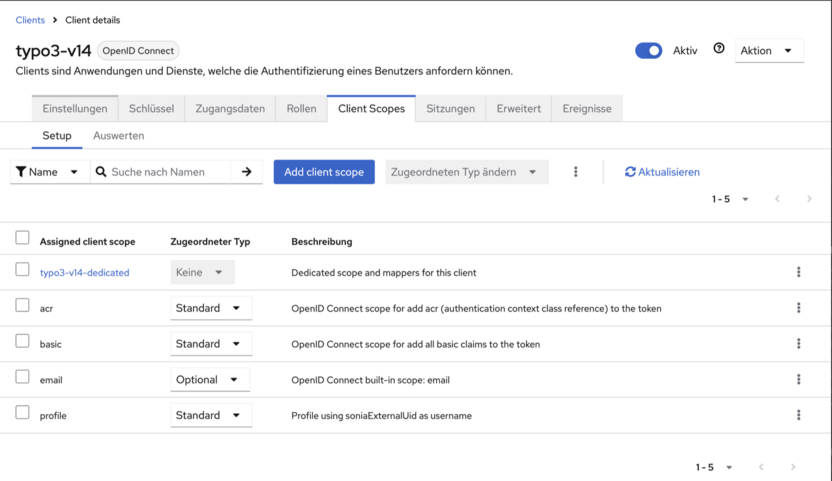The width and height of the screenshot is (832, 481).
Task: Open kebab menu for email row
Action: coord(799,380)
